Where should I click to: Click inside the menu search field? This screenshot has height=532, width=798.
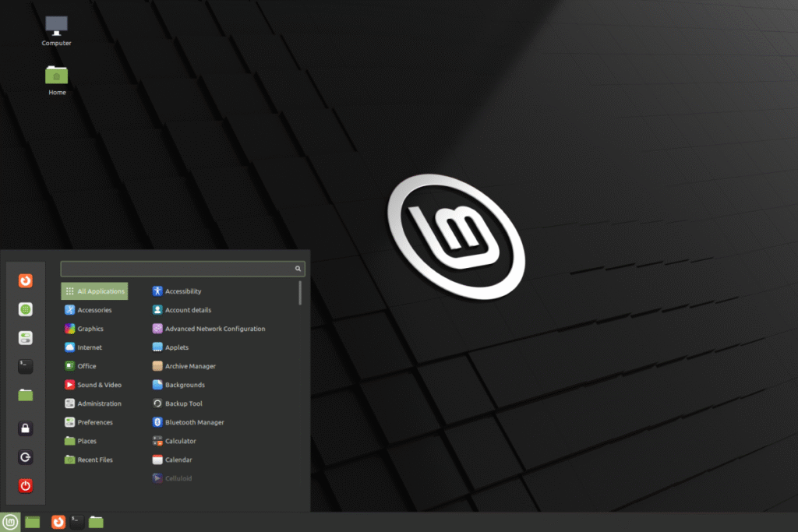182,269
